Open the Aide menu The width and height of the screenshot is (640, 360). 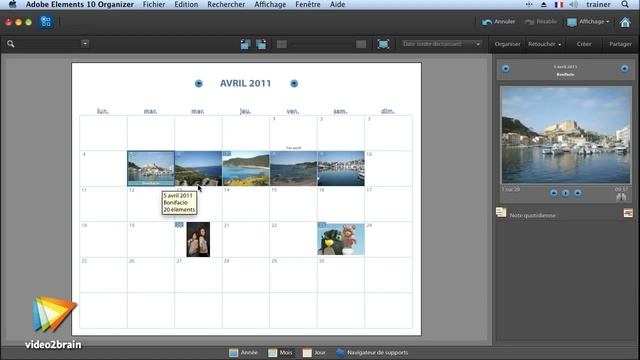[337, 4]
